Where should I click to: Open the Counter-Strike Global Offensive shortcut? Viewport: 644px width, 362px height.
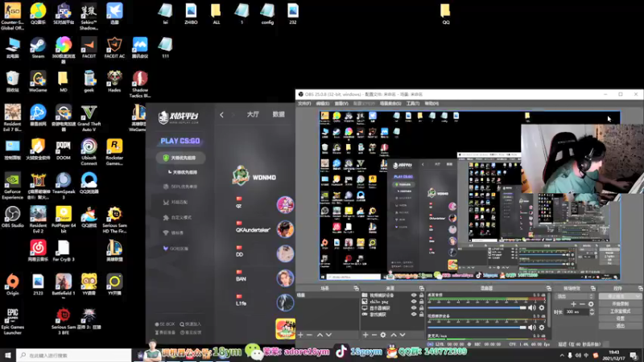click(12, 16)
